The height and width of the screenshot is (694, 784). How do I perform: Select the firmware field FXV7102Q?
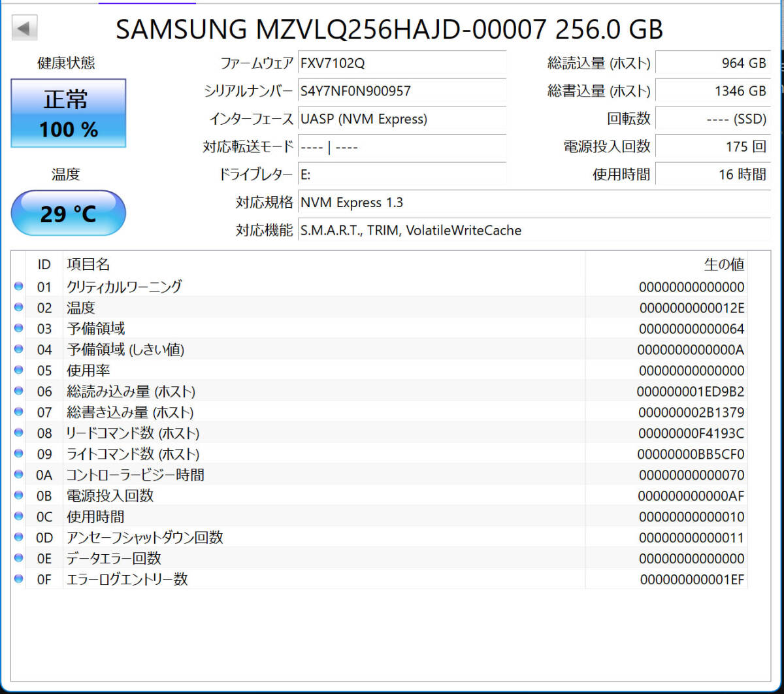pyautogui.click(x=402, y=63)
